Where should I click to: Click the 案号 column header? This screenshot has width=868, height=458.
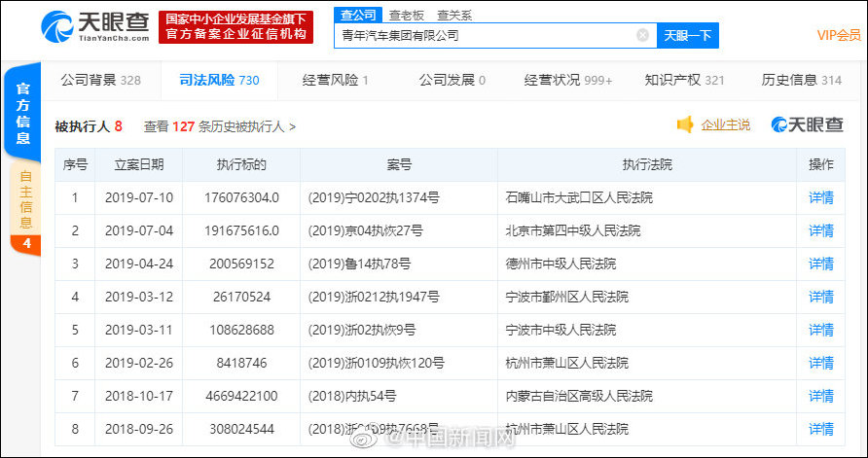click(x=399, y=165)
